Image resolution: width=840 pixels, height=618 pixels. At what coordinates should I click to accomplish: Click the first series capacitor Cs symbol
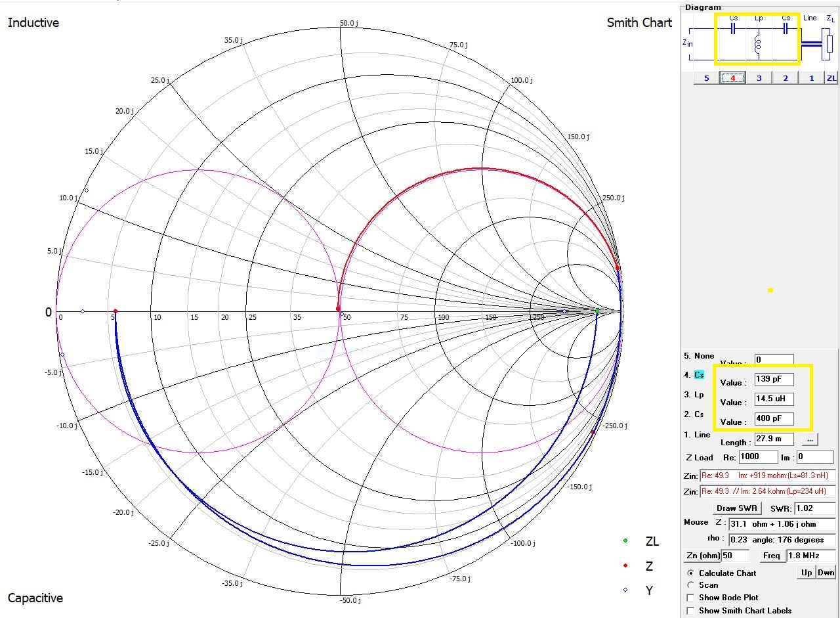point(733,28)
